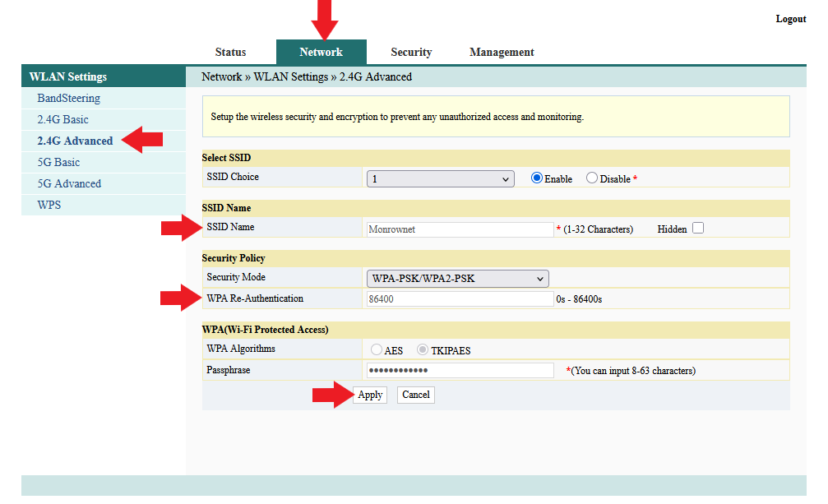
Task: Click the Cancel button
Action: pos(416,395)
